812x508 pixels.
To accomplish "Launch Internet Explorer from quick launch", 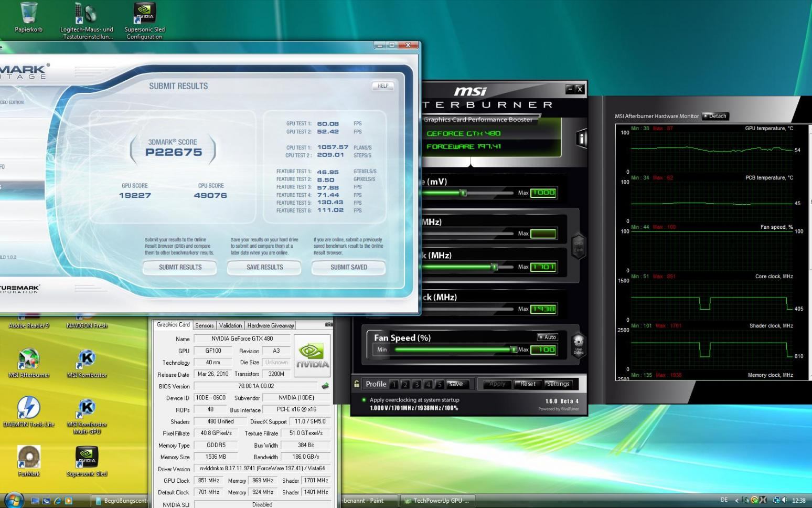I will 58,501.
